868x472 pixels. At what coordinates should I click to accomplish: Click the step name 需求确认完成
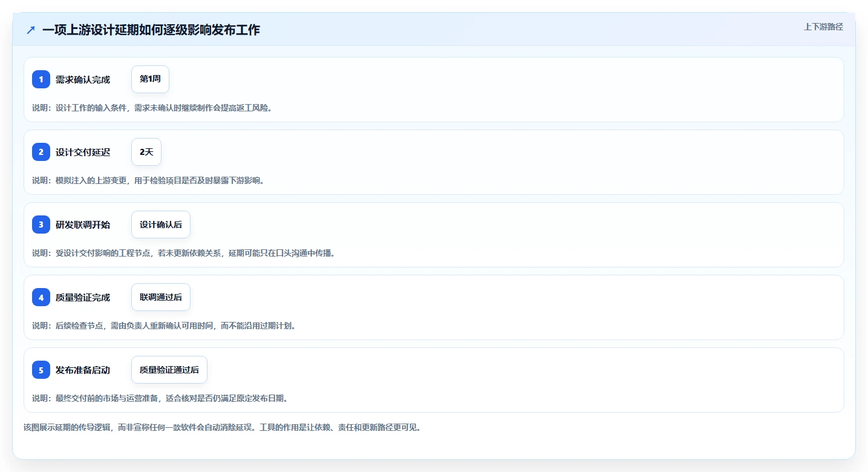[x=83, y=79]
